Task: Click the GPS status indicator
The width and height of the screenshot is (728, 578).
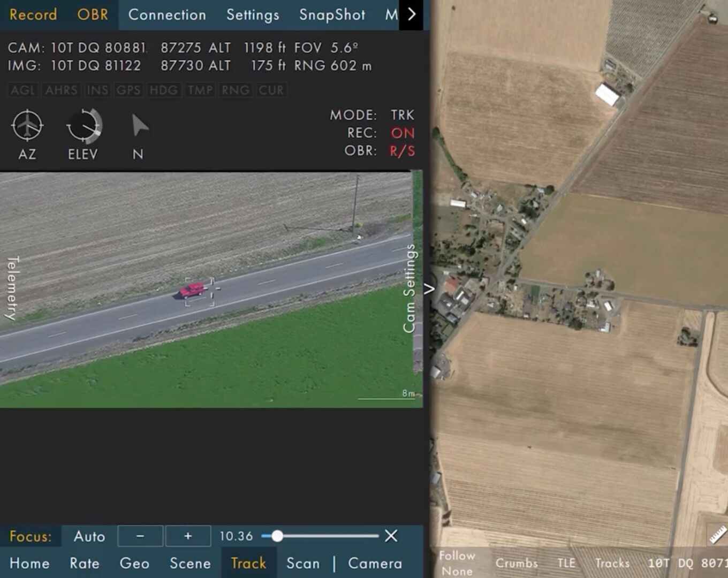Action: tap(128, 90)
